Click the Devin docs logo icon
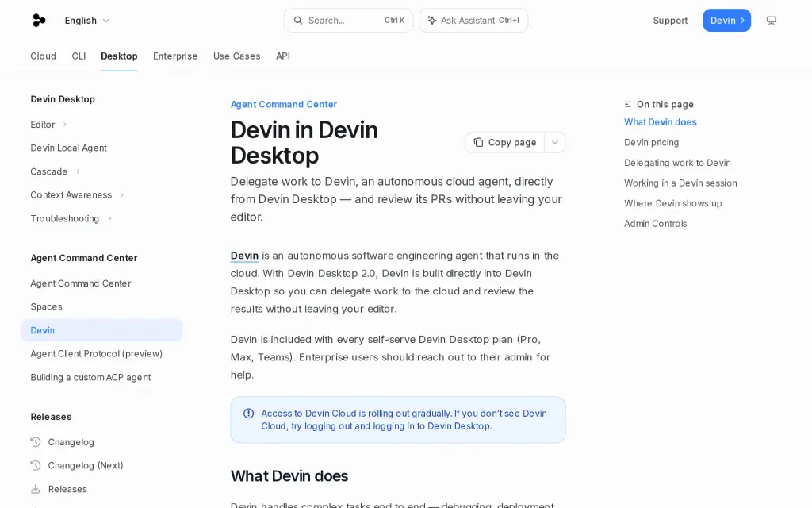The height and width of the screenshot is (508, 812). pos(39,20)
